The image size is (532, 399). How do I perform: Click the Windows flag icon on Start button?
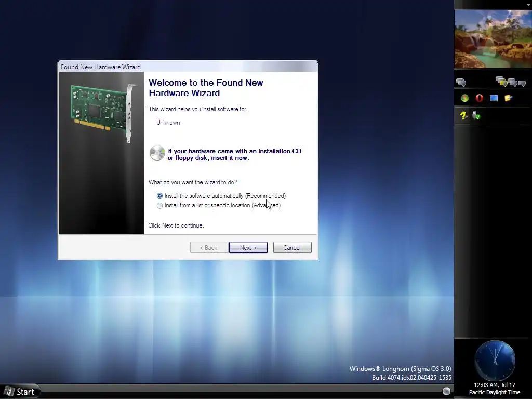(x=9, y=392)
